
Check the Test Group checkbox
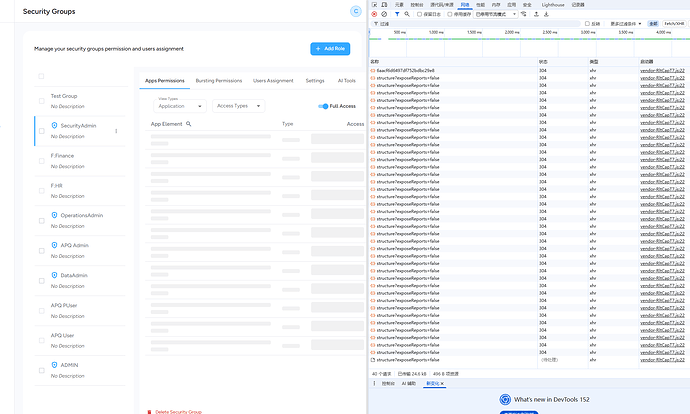tap(41, 101)
